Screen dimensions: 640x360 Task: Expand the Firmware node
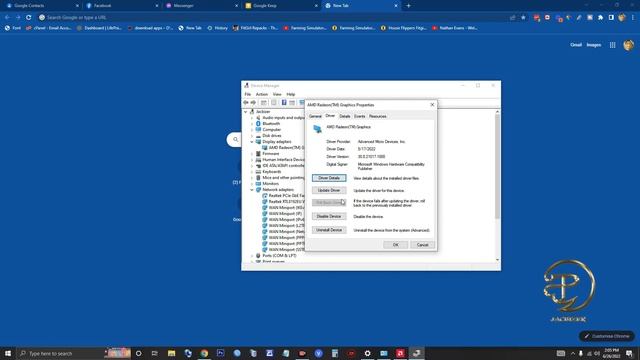click(252, 154)
